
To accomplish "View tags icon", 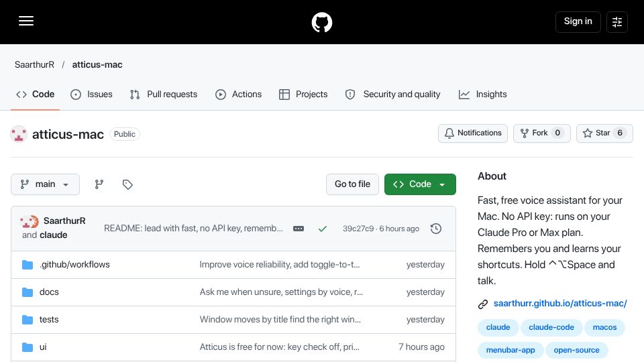I will (x=127, y=184).
